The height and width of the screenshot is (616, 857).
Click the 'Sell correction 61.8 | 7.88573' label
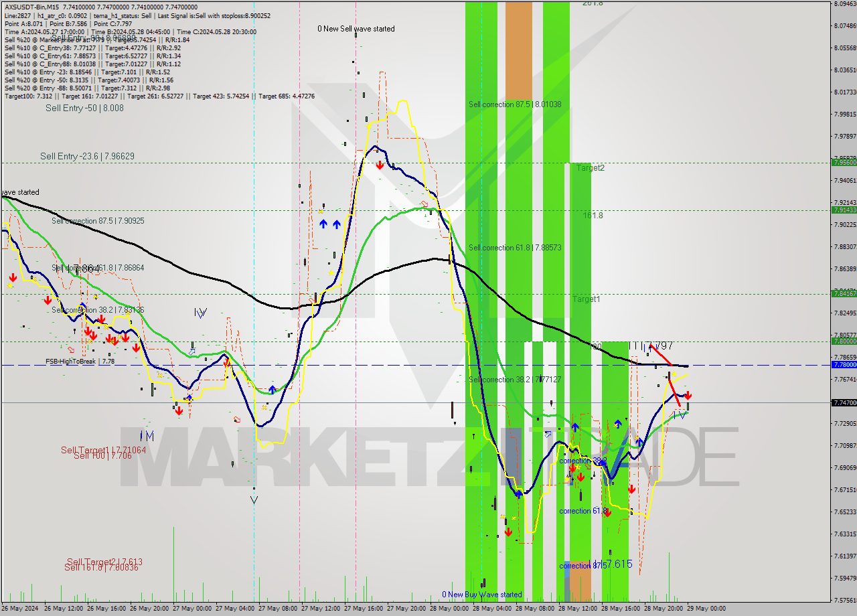(x=515, y=248)
